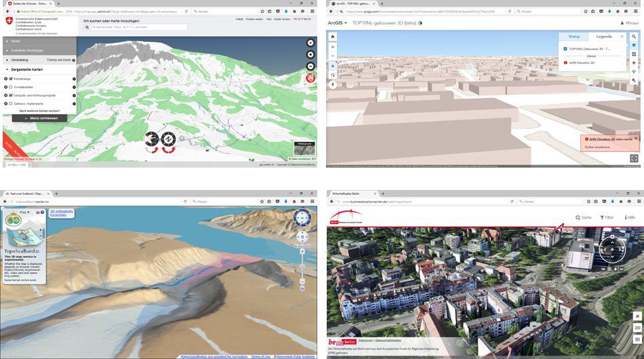Click ArcGIS home view button
This screenshot has width=644, height=359.
point(333,37)
